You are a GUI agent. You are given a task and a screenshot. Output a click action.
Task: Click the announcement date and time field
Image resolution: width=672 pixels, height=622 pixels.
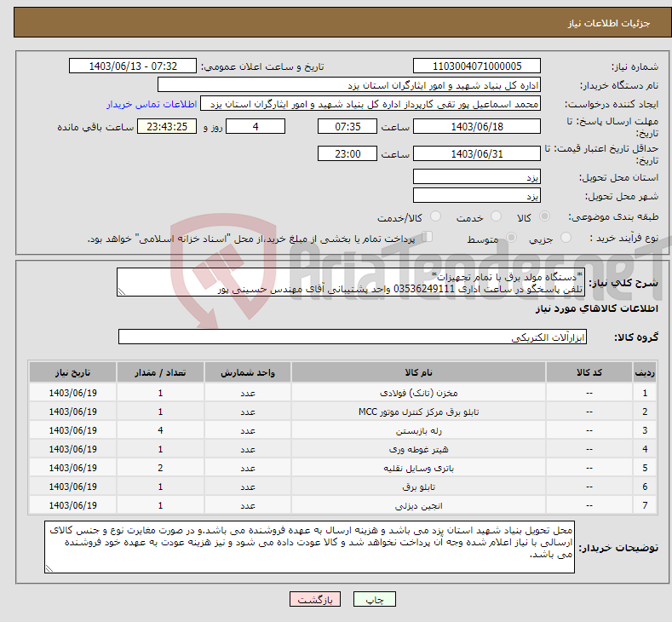132,66
